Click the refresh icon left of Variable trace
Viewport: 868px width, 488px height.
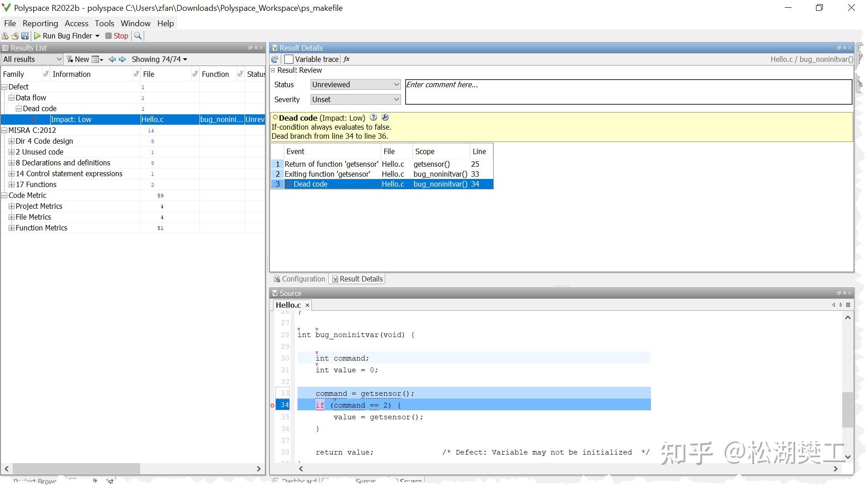tap(274, 59)
